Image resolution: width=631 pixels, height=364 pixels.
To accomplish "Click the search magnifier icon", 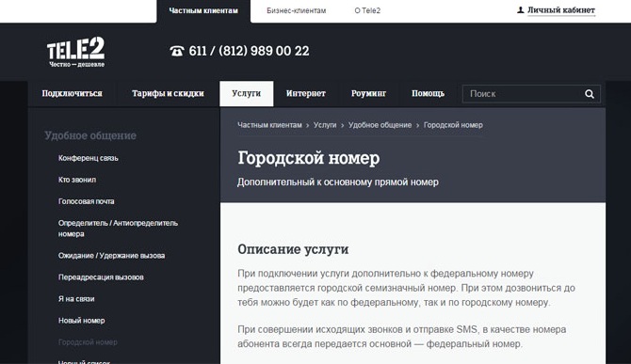I will pos(590,94).
